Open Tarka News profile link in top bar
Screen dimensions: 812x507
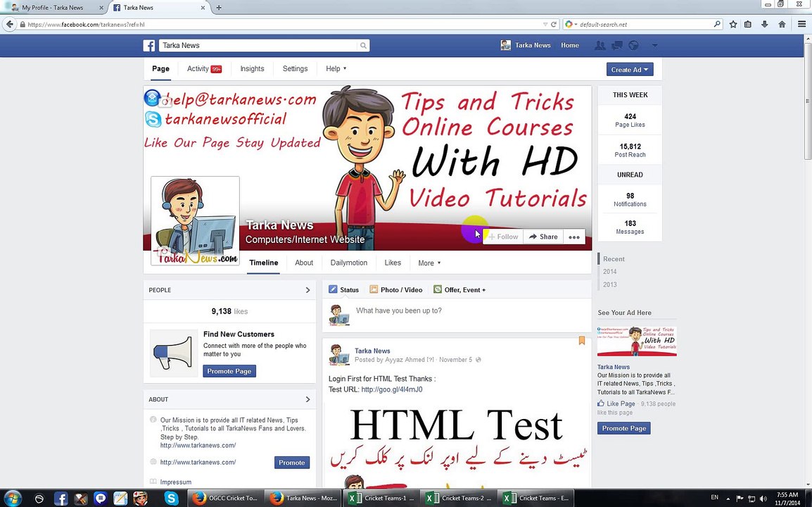pos(526,45)
